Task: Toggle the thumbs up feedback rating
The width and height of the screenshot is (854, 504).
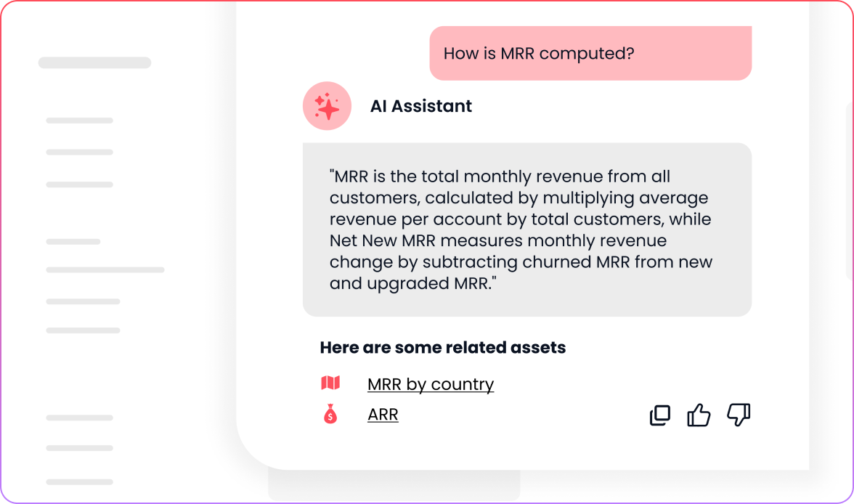Action: [x=699, y=415]
